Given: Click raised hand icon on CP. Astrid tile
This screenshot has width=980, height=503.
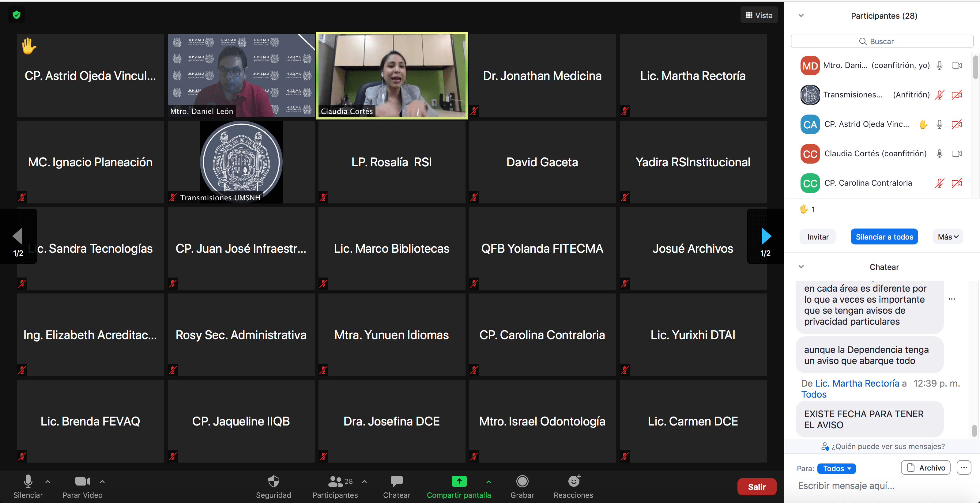Looking at the screenshot, I should click(29, 46).
